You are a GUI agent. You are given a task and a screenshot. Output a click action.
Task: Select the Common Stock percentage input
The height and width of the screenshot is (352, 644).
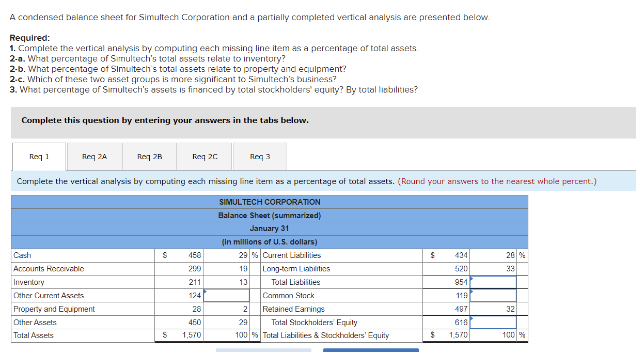pyautogui.click(x=493, y=296)
